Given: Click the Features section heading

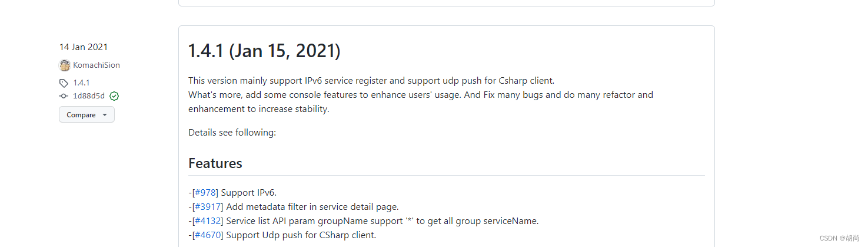Looking at the screenshot, I should [x=215, y=163].
